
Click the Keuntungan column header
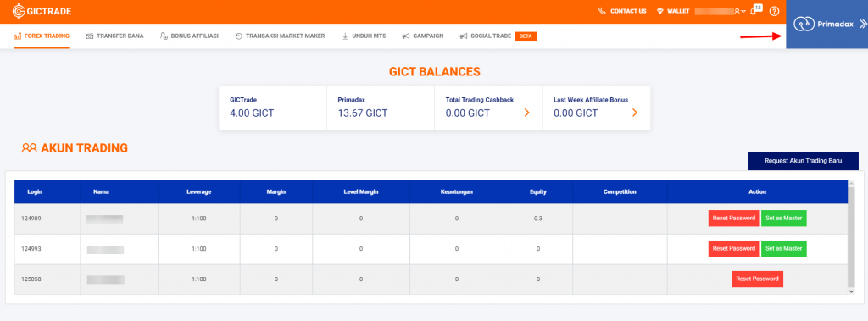coord(457,192)
